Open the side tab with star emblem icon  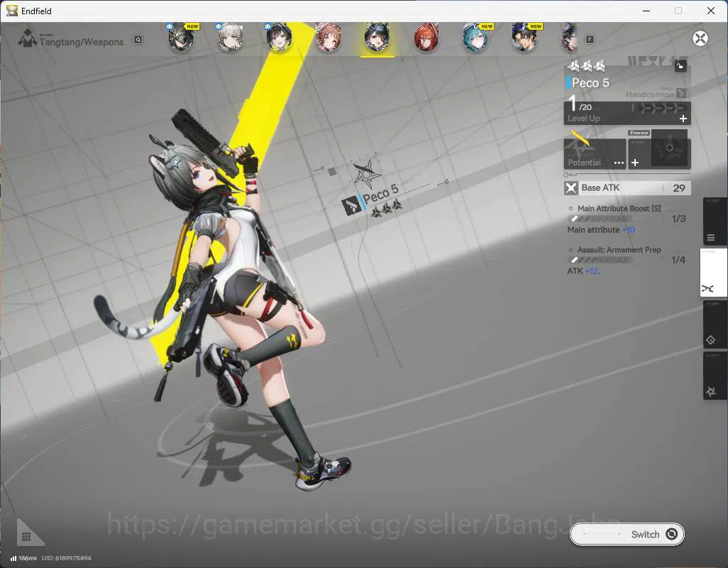[x=714, y=376]
